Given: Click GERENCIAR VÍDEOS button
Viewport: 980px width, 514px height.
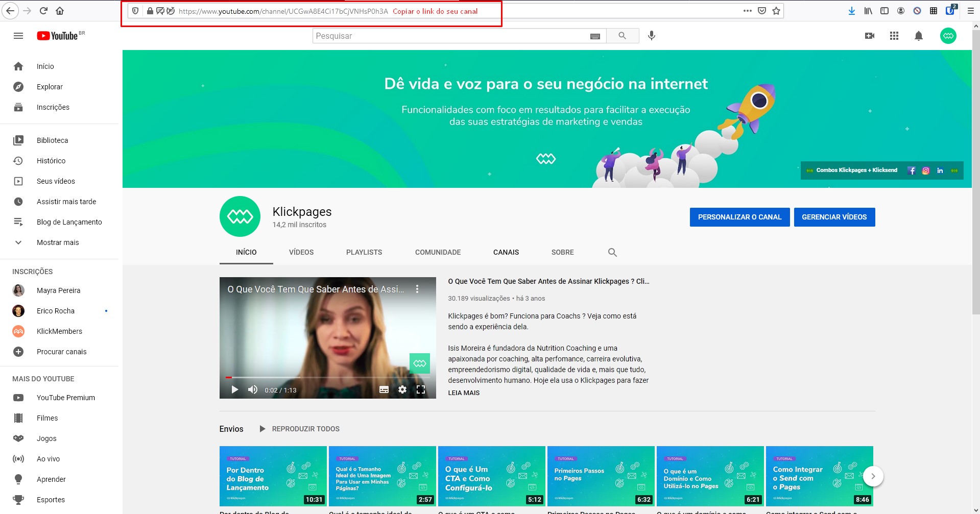Looking at the screenshot, I should [x=834, y=217].
